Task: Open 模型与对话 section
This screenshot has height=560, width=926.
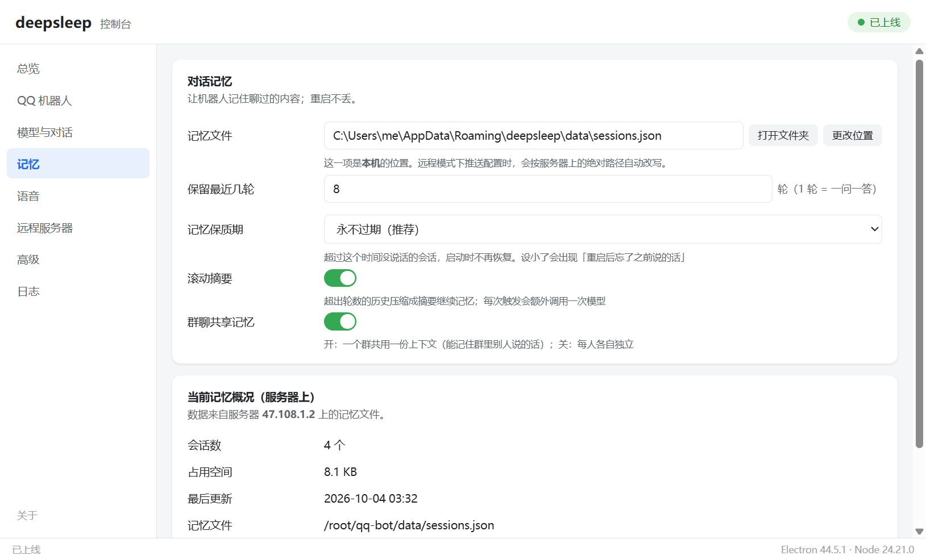Action: click(78, 132)
